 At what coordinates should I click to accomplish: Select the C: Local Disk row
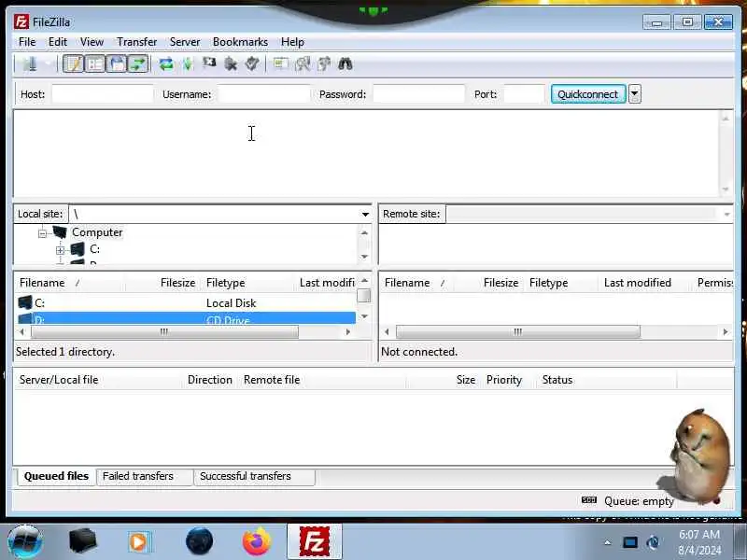[186, 302]
